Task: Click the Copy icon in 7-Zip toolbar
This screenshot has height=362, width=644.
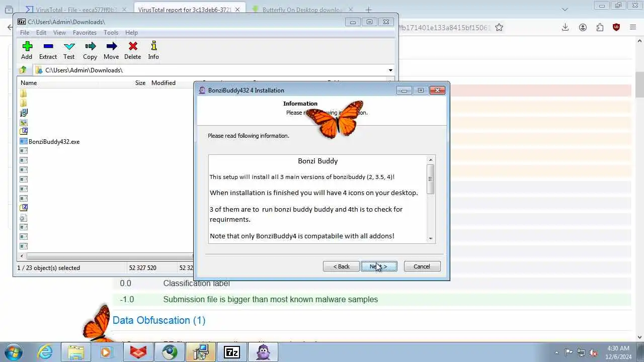Action: (90, 51)
